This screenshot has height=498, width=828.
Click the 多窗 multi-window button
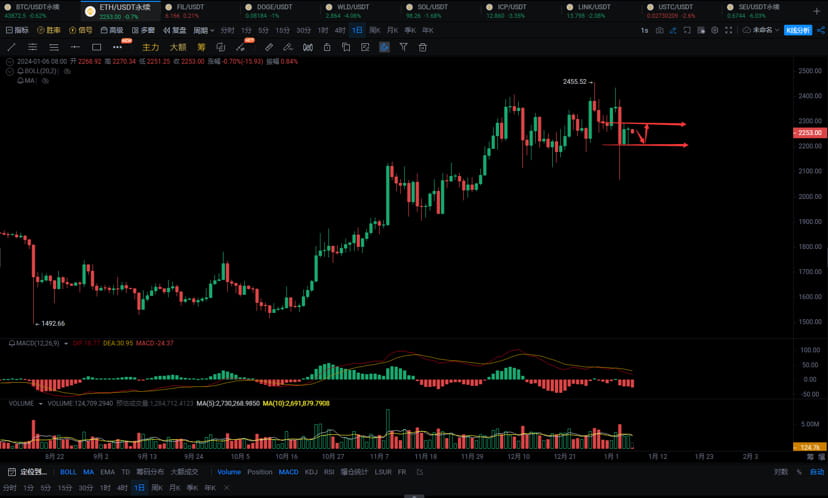(143, 31)
